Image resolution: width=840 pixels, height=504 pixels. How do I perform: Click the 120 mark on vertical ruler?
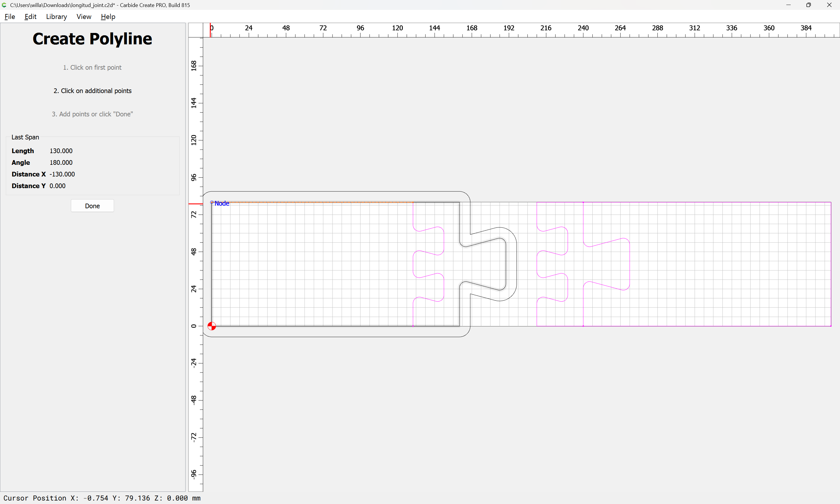click(x=194, y=140)
